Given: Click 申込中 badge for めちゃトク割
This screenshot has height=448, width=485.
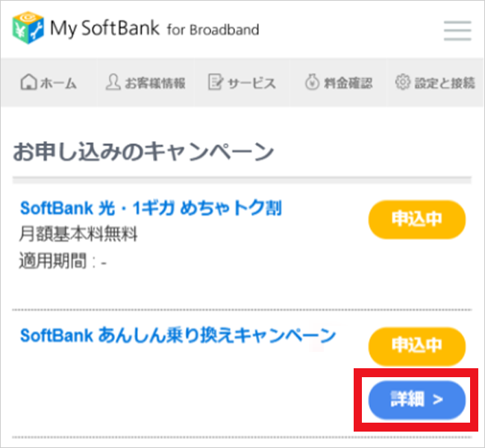Looking at the screenshot, I should point(416,219).
